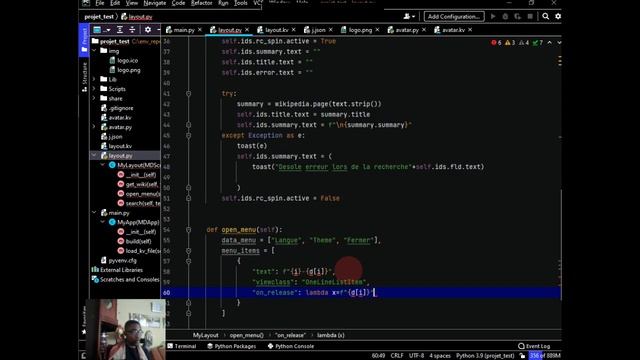Click the Python 3.9 interpreter in status bar
The height and width of the screenshot is (360, 640).
coord(485,356)
